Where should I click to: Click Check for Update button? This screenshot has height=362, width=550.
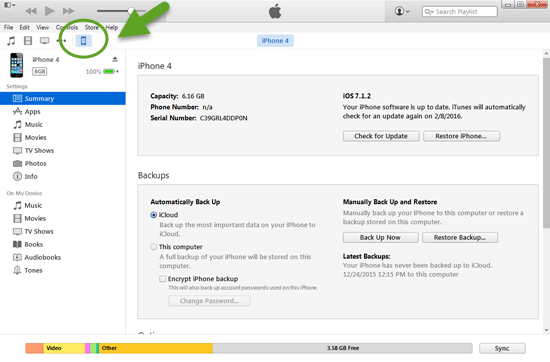(x=381, y=136)
